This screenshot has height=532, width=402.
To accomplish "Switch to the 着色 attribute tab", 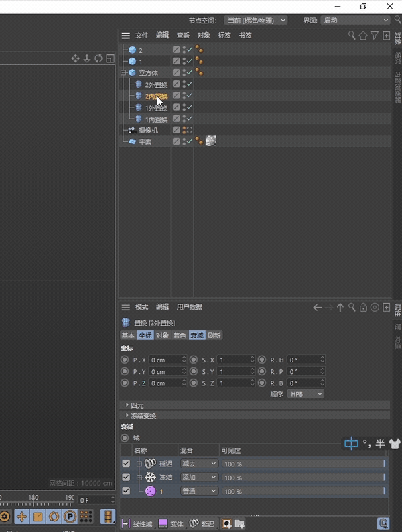I will (180, 336).
